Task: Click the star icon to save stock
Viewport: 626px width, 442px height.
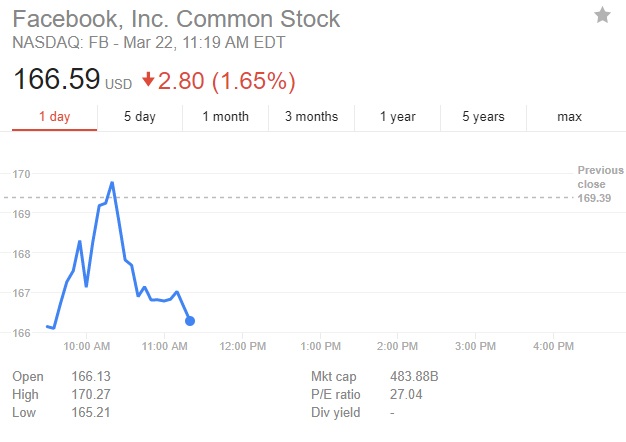Action: pyautogui.click(x=602, y=15)
